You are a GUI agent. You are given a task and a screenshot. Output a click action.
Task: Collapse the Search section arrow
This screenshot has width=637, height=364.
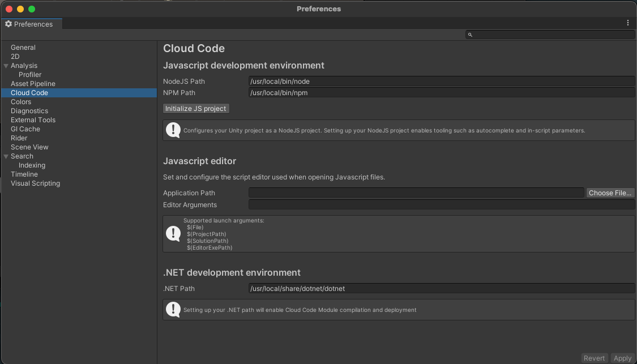(6, 156)
